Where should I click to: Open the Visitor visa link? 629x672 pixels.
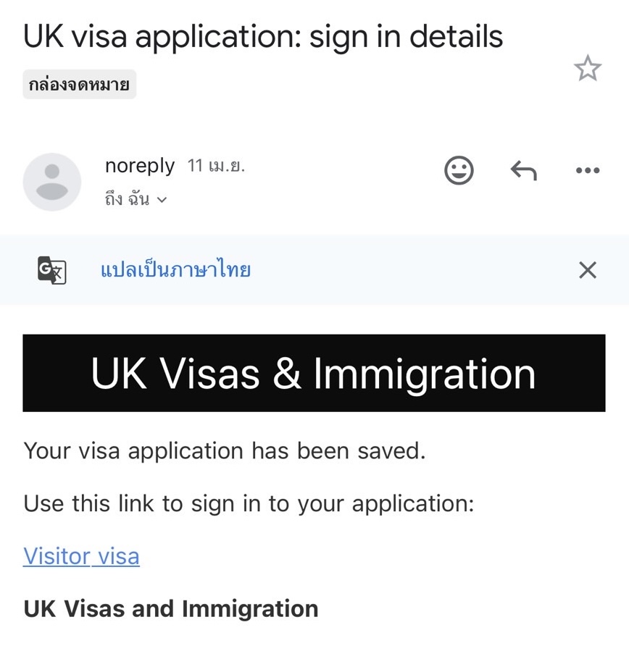pos(81,556)
